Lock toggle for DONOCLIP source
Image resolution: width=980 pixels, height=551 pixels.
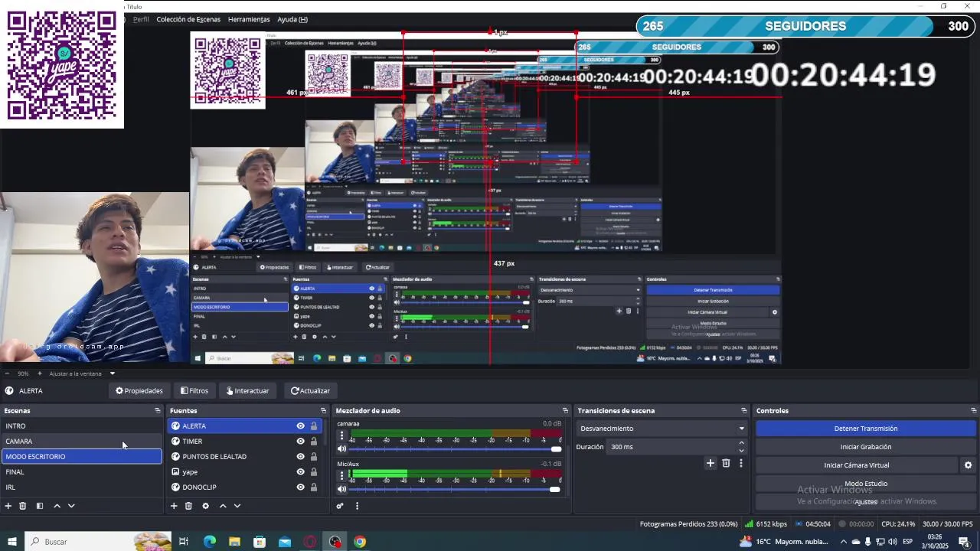(x=314, y=487)
